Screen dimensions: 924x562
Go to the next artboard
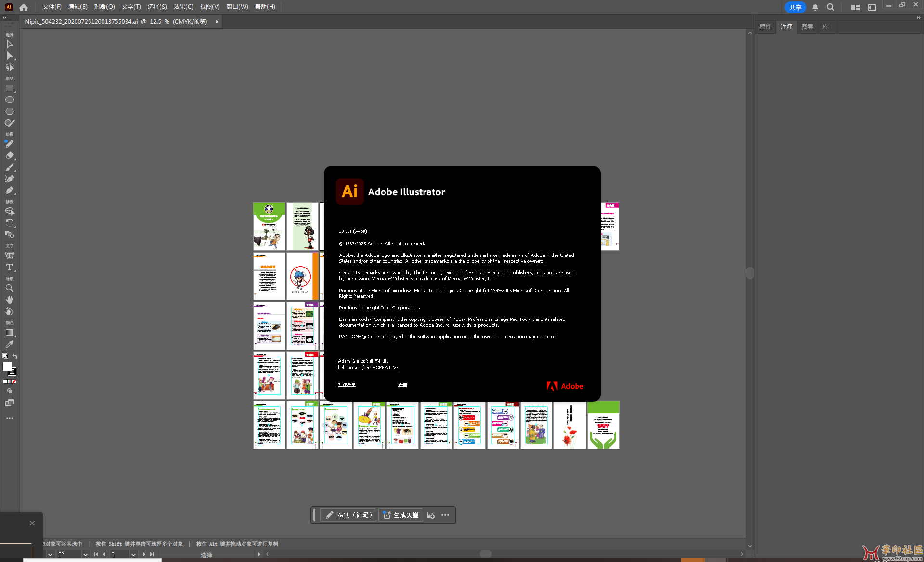(x=144, y=554)
